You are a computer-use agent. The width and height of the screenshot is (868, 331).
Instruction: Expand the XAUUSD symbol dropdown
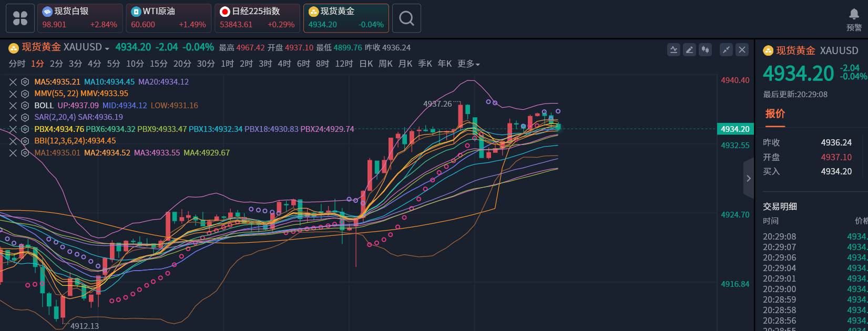click(107, 48)
